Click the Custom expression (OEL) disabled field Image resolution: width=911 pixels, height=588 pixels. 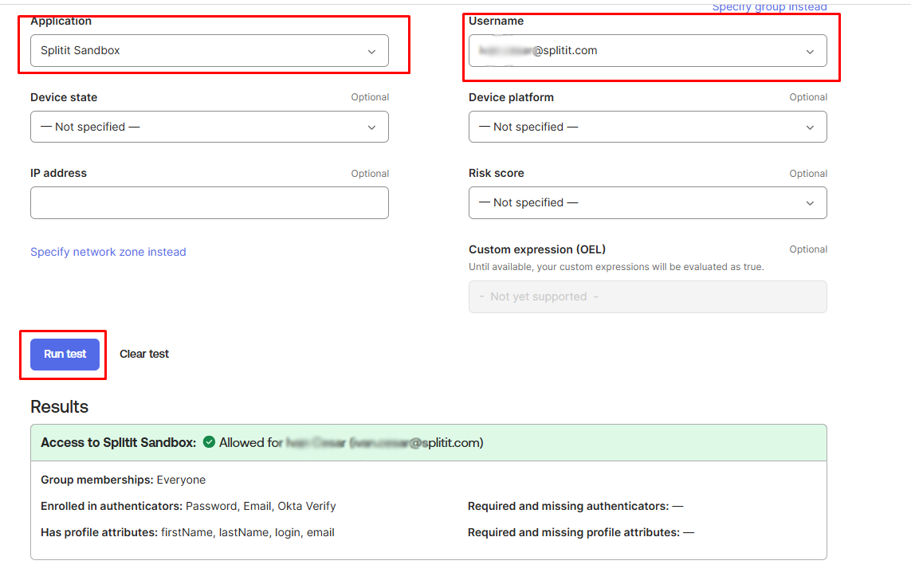647,297
